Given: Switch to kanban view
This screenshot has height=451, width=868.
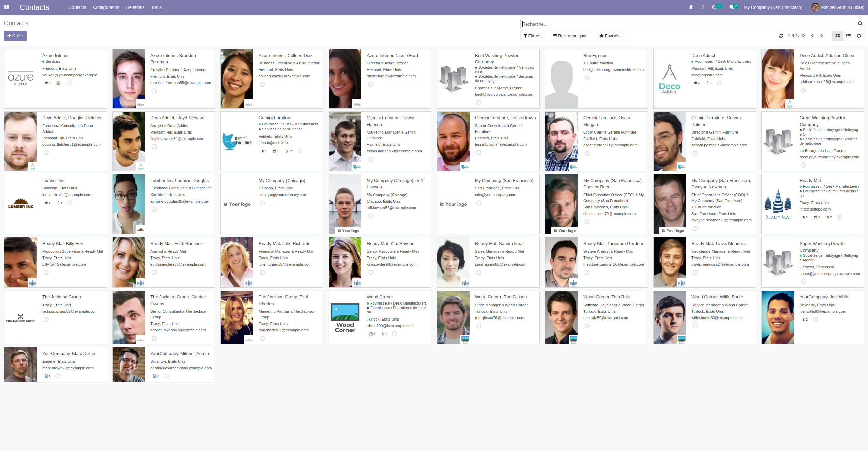Looking at the screenshot, I should [x=837, y=36].
